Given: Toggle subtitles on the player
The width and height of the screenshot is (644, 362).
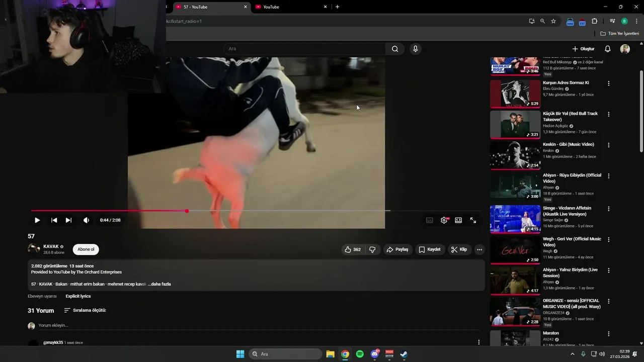Looking at the screenshot, I should point(430,220).
